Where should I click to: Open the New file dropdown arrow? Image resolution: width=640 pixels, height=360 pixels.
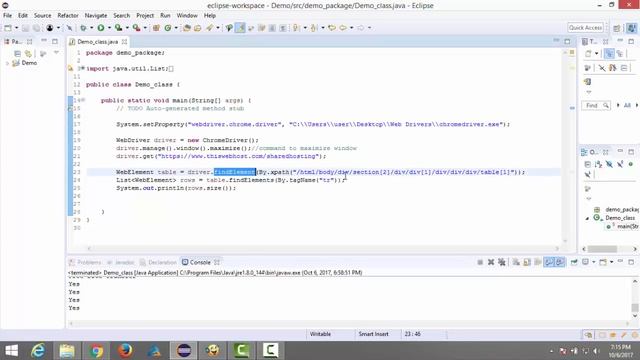click(x=16, y=28)
